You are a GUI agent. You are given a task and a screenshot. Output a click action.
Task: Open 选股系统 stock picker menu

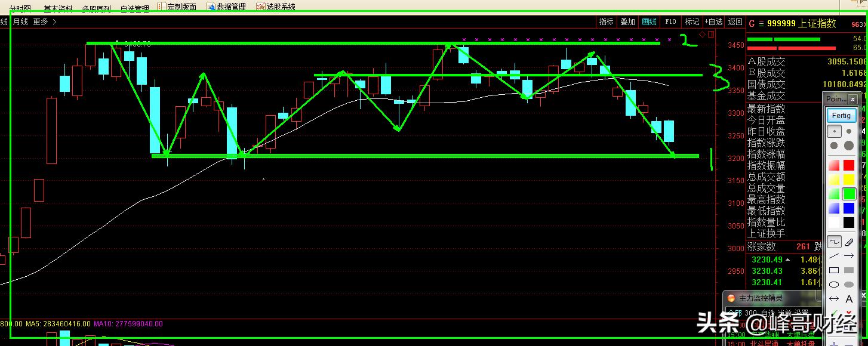(x=281, y=7)
